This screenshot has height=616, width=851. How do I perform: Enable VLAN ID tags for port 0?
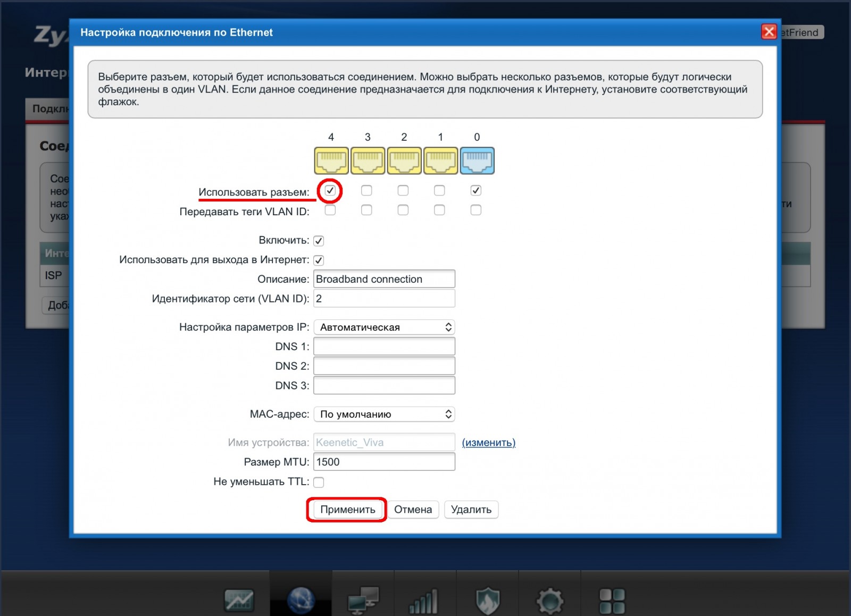coord(476,210)
